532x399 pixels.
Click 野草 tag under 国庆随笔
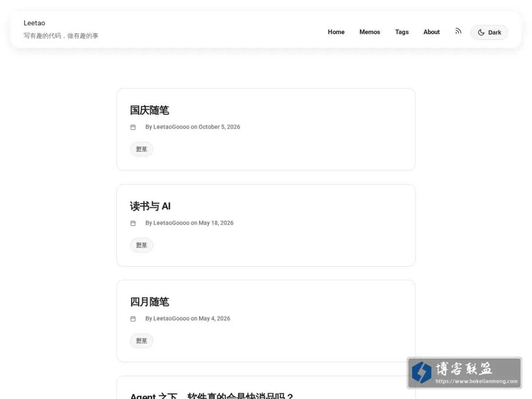coord(141,149)
